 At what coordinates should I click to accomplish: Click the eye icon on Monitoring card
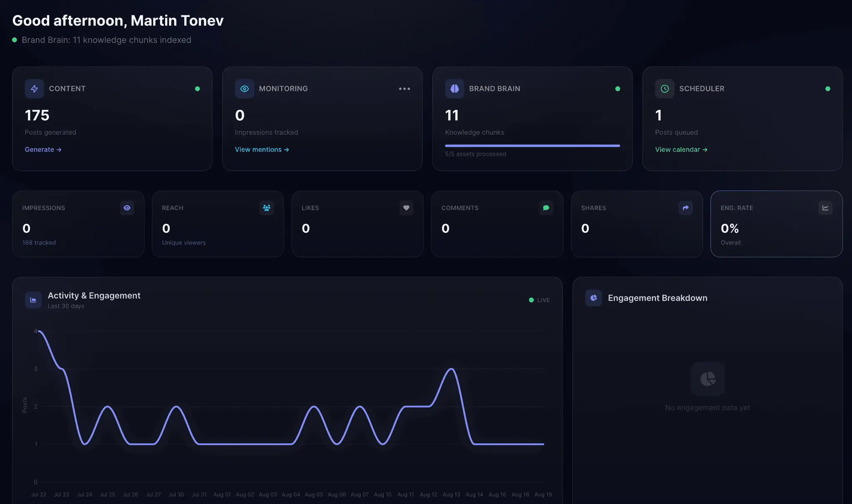coord(245,89)
